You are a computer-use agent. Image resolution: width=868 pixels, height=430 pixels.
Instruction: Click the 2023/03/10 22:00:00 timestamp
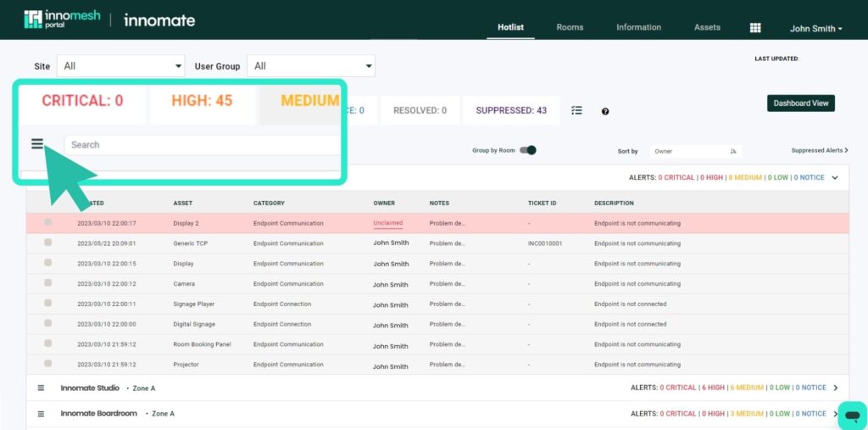(x=107, y=324)
